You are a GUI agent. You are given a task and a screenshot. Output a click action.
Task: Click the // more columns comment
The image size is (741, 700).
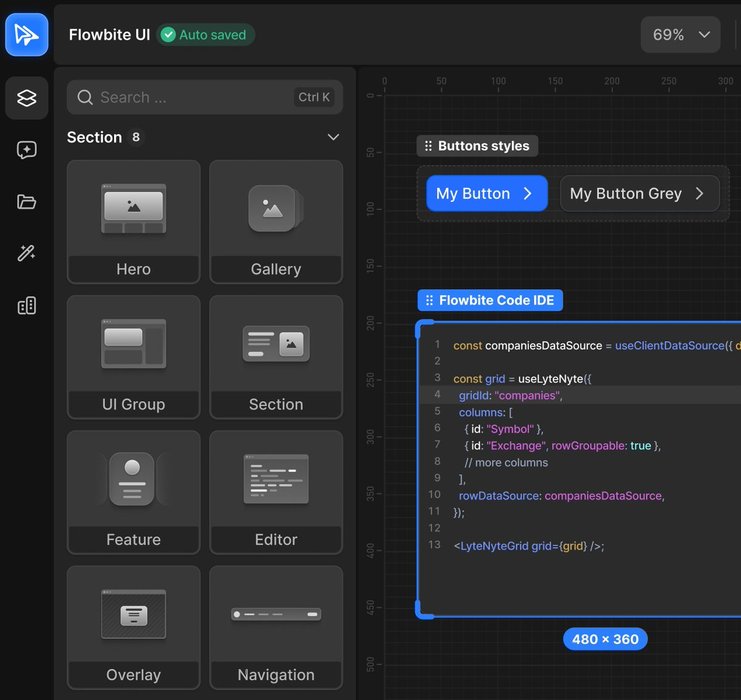click(x=506, y=463)
